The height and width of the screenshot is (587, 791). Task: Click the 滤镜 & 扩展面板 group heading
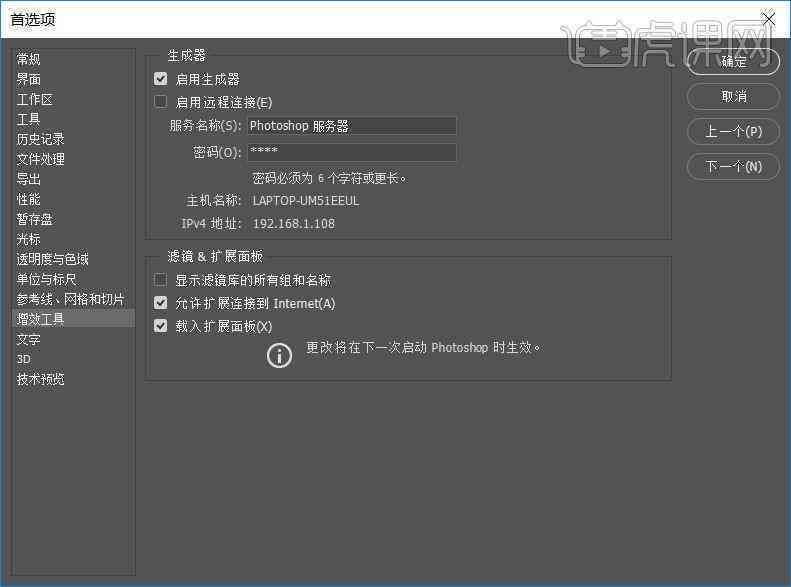pyautogui.click(x=215, y=257)
